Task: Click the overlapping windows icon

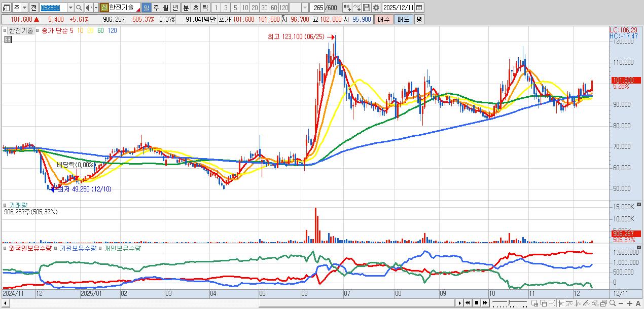Action: [x=543, y=303]
